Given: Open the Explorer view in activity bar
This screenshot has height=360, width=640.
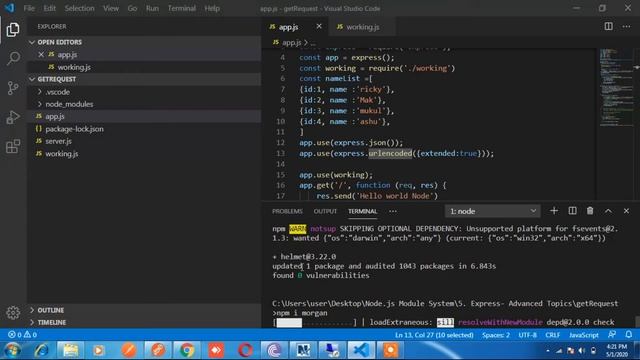Looking at the screenshot, I should pyautogui.click(x=13, y=30).
